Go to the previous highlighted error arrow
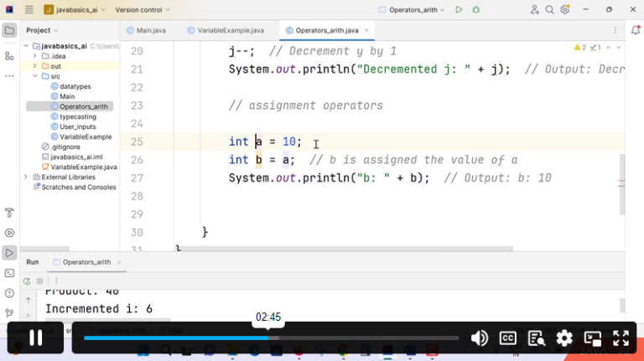The width and height of the screenshot is (644, 361). (x=608, y=48)
